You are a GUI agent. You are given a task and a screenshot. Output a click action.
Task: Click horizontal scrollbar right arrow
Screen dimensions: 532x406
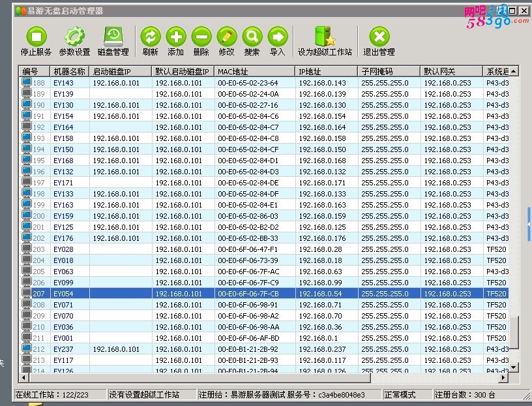[503, 377]
